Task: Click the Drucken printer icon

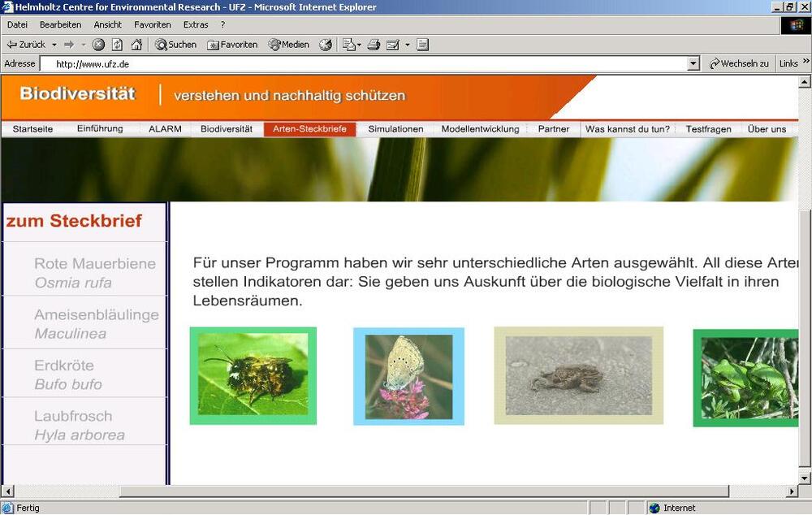Action: [374, 45]
